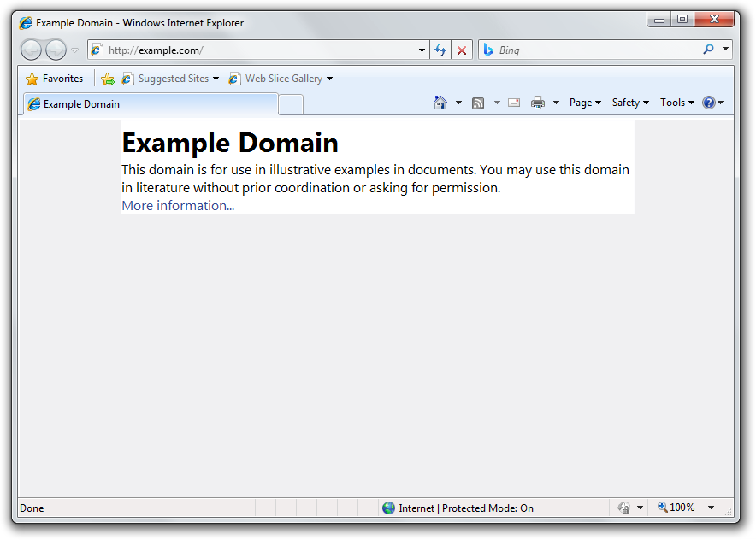Click the Internet Protected Mode globe icon
This screenshot has height=540, width=756.
pos(388,508)
